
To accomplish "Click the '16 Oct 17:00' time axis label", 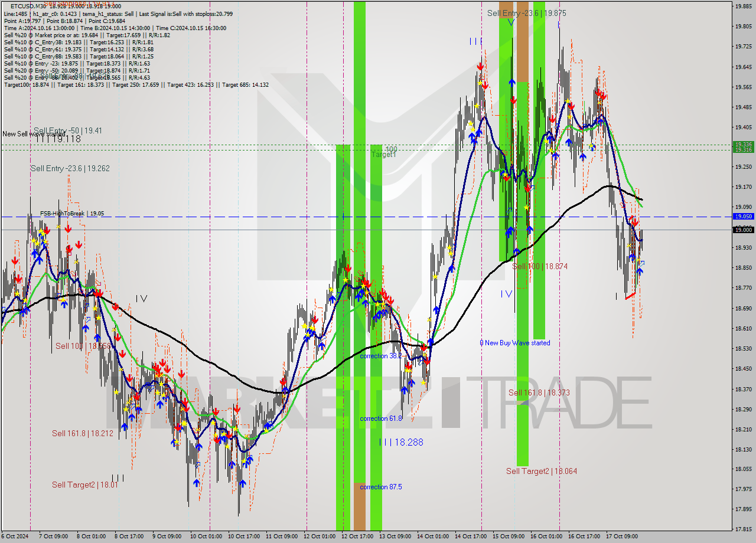I will (584, 537).
